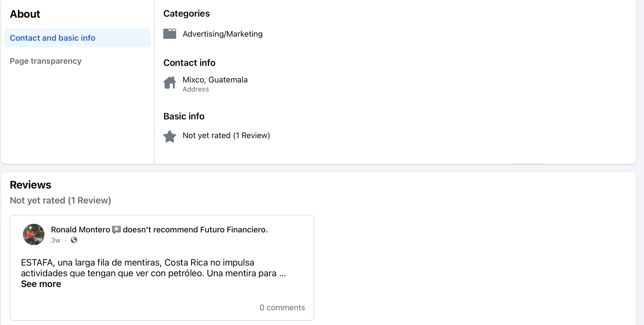The width and height of the screenshot is (644, 325).
Task: Open Ronald Montero's profile link
Action: click(x=80, y=230)
